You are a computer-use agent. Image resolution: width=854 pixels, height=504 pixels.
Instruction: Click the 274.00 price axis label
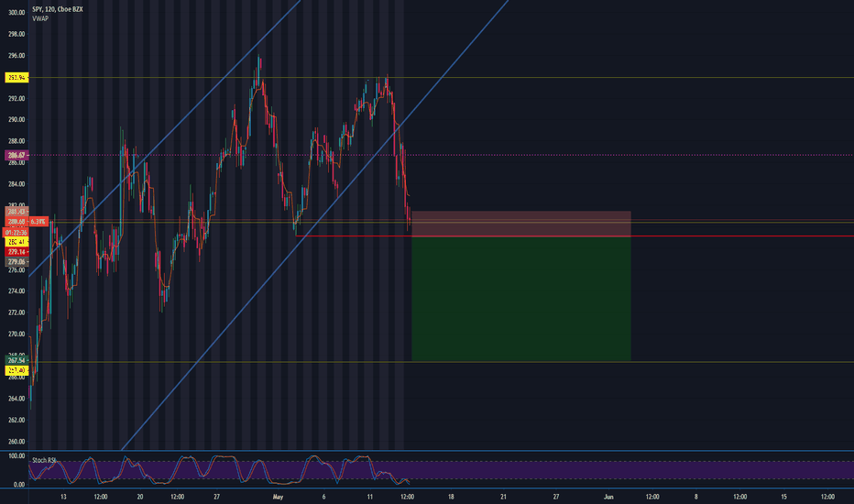[x=16, y=291]
